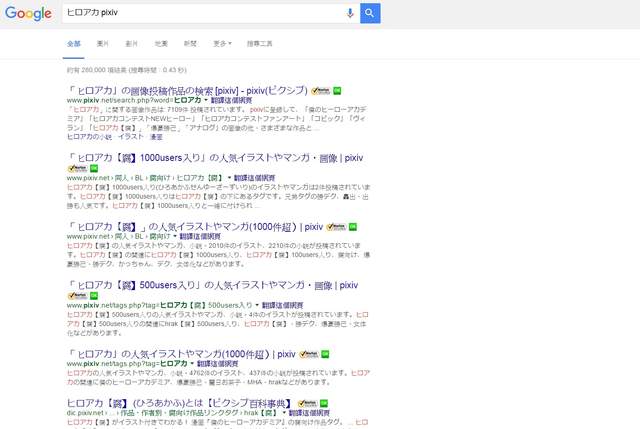Open ヒロアカ【腐】500users入り result link

(x=213, y=285)
